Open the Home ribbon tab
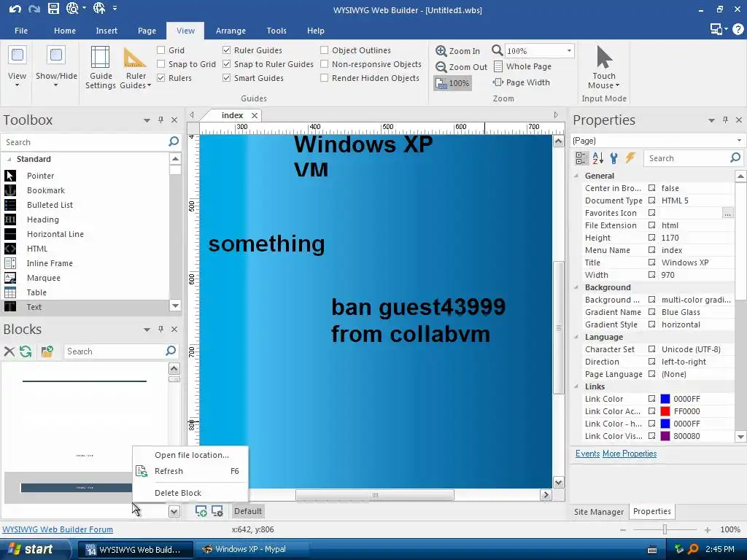The height and width of the screenshot is (560, 747). pyautogui.click(x=65, y=31)
